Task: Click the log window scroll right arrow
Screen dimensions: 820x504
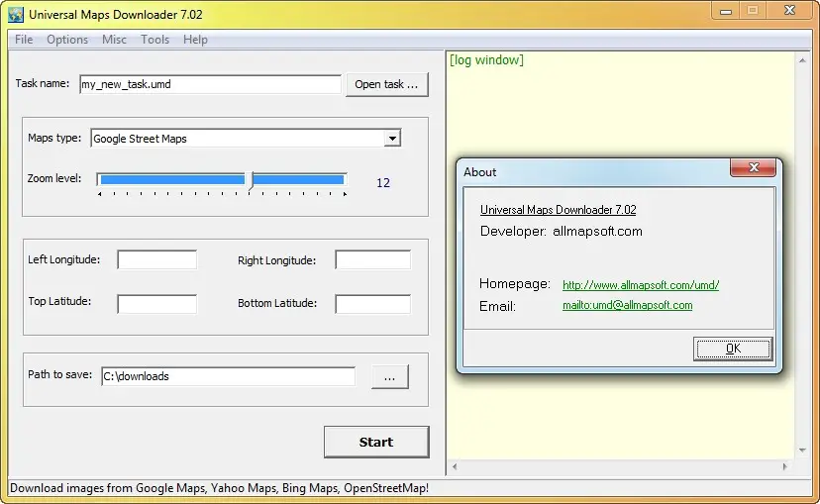Action: pyautogui.click(x=785, y=466)
